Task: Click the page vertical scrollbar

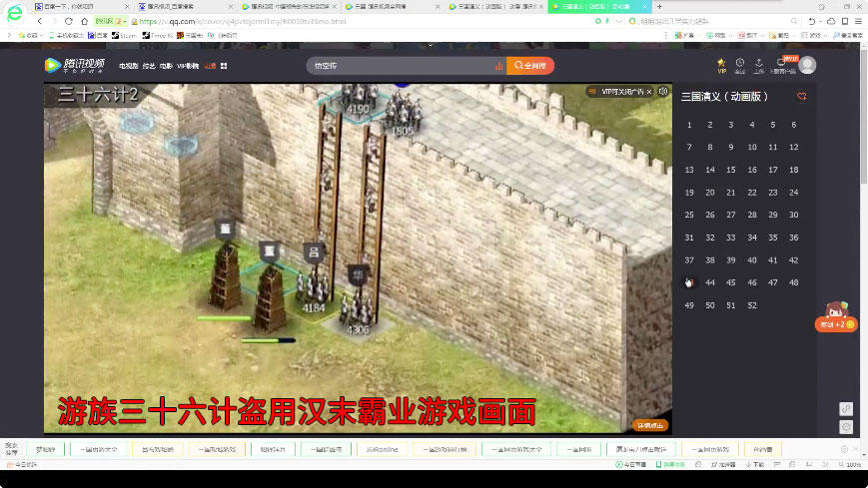Action: pyautogui.click(x=864, y=118)
